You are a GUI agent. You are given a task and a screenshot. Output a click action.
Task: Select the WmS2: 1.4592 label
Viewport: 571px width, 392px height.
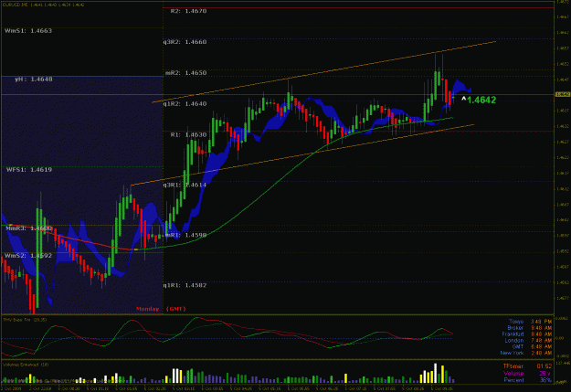tap(28, 256)
